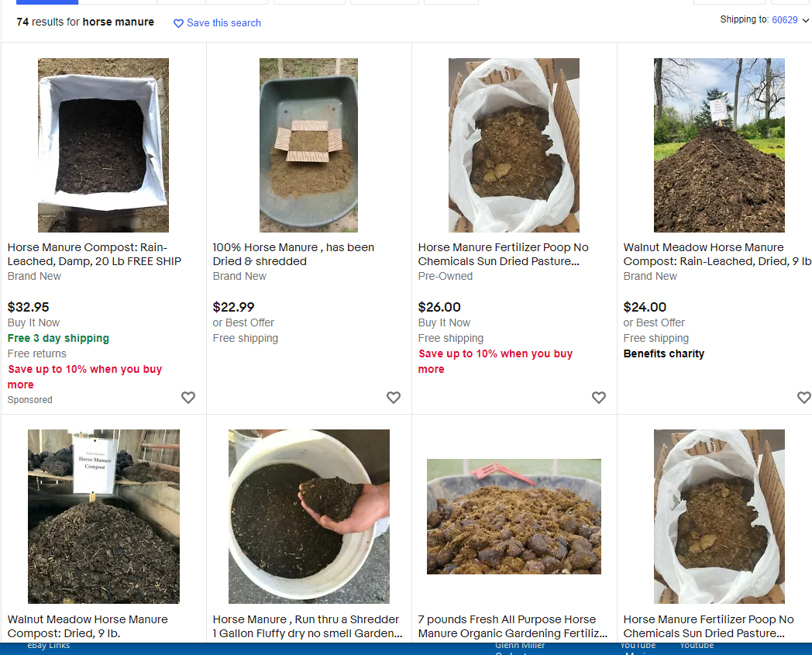Screen dimensions: 812x655
Task: Select the hand-holding-manure bucket thumbnail
Action: (x=308, y=516)
